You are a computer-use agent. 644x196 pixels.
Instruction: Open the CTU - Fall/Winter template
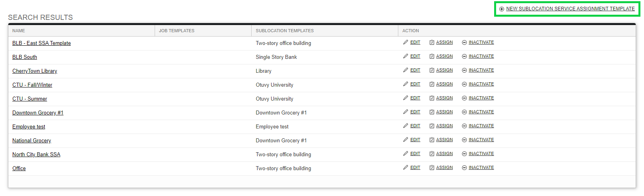[32, 85]
